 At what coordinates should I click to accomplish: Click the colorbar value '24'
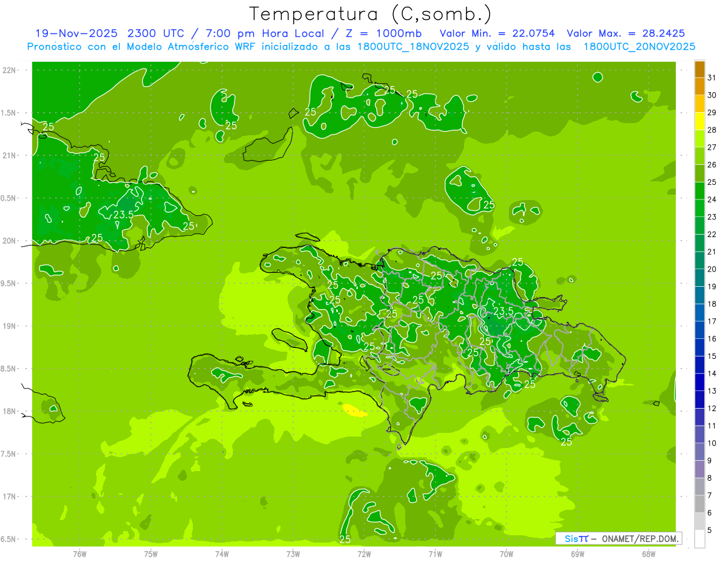pyautogui.click(x=712, y=199)
